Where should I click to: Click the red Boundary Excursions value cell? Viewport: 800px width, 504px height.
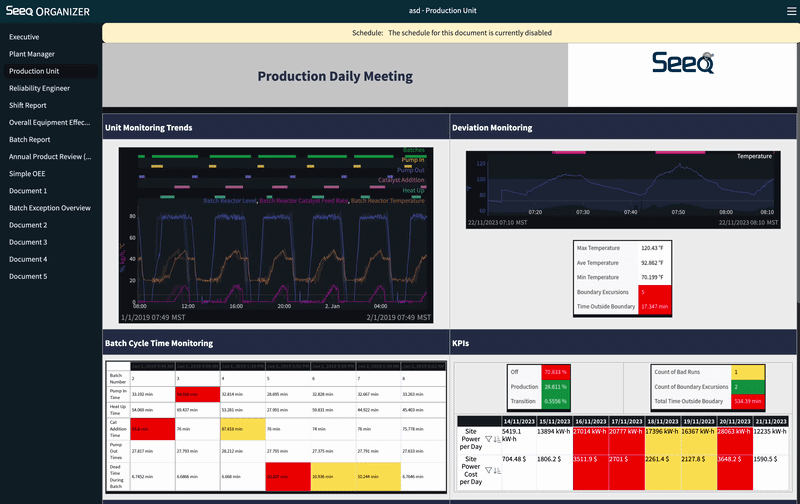[x=655, y=292]
